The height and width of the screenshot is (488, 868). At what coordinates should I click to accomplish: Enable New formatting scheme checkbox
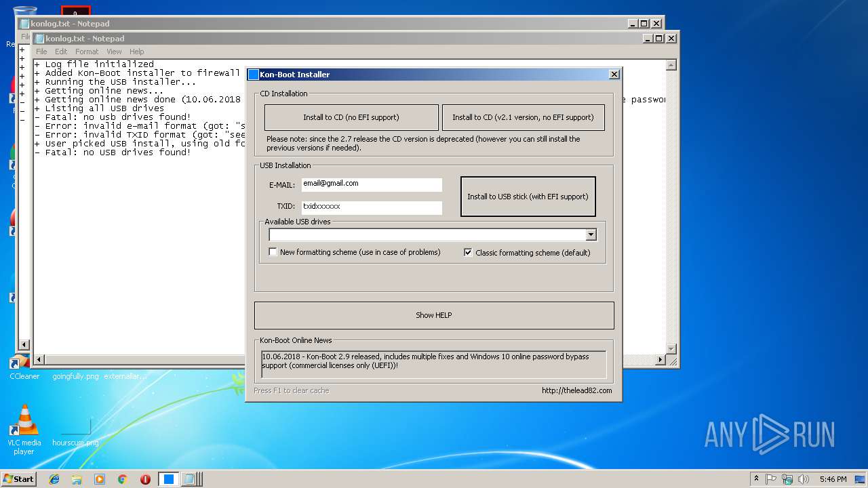click(273, 252)
